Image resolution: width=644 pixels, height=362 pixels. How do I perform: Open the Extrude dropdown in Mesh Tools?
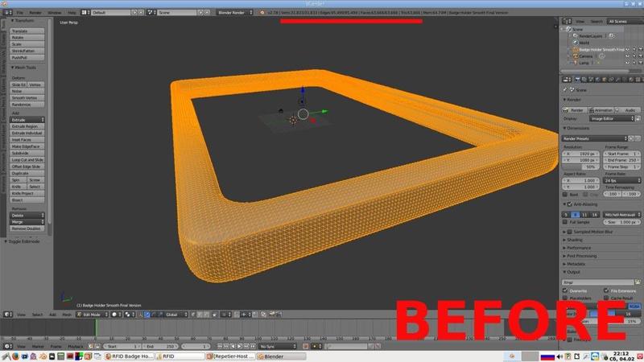click(27, 120)
